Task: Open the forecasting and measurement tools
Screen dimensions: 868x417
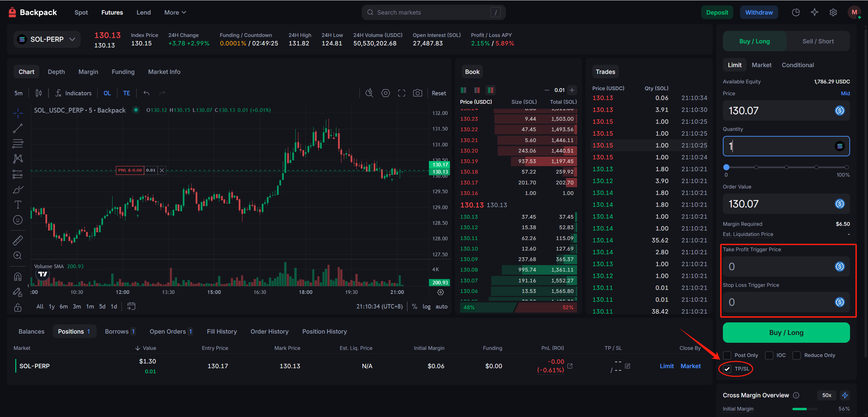Action: click(18, 174)
